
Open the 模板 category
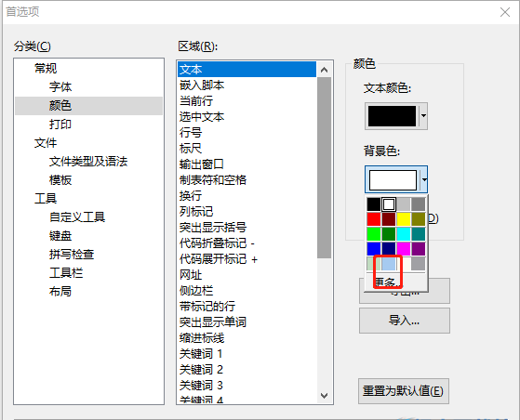pos(60,180)
